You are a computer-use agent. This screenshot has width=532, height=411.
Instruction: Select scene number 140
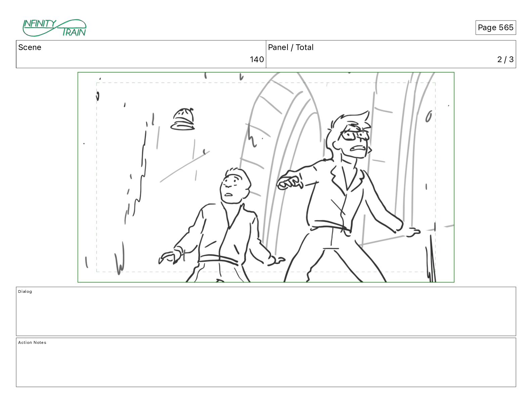[x=257, y=59]
